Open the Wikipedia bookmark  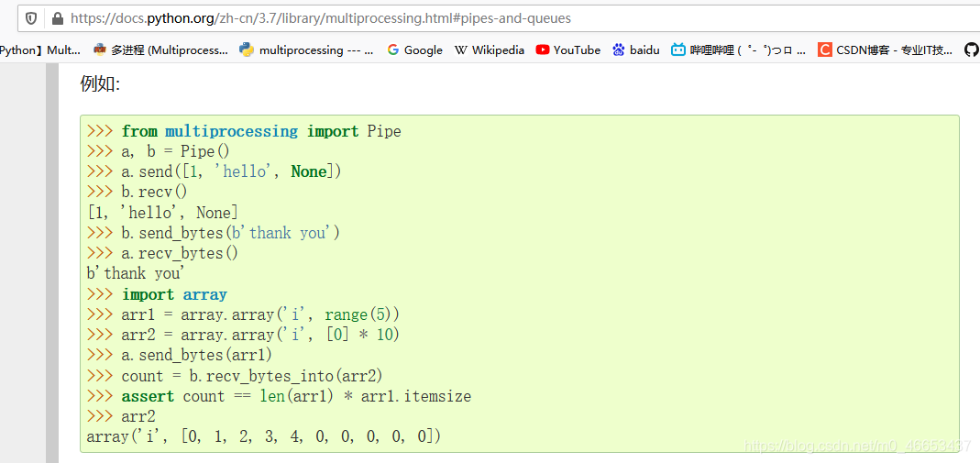490,50
